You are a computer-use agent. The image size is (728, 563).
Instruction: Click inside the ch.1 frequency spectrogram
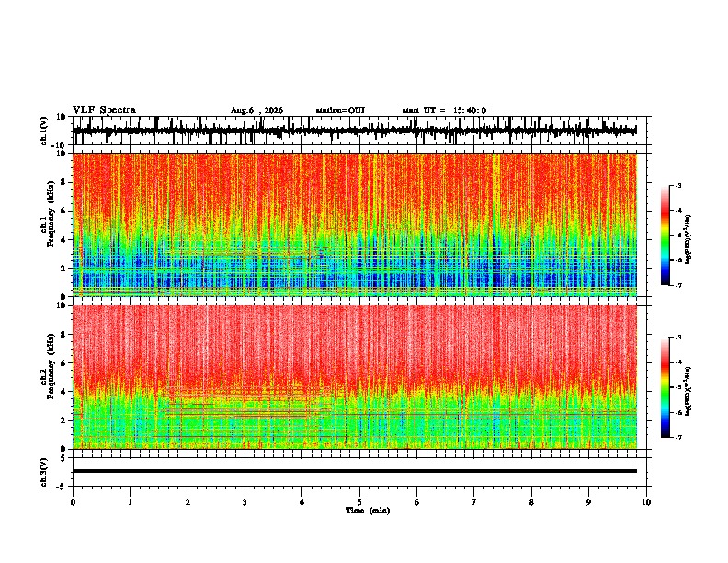tap(355, 224)
